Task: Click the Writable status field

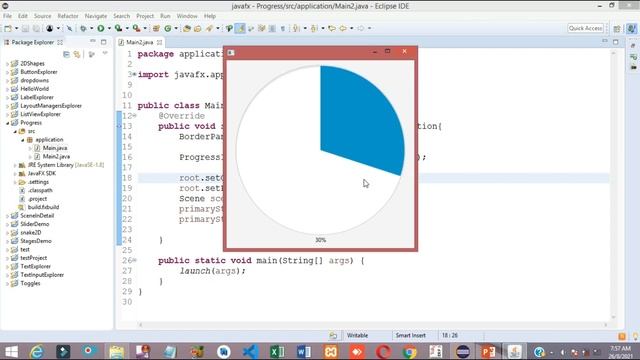Action: pos(357,336)
